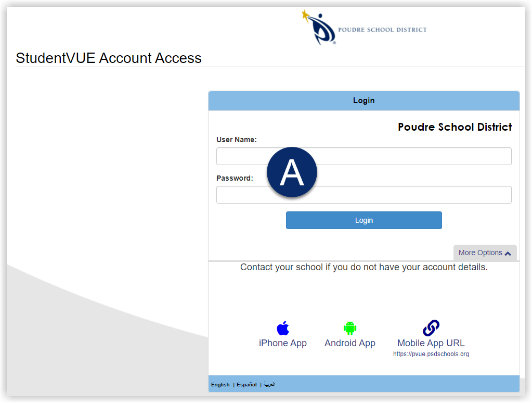The height and width of the screenshot is (403, 532).
Task: Click the User Name label
Action: [x=237, y=140]
